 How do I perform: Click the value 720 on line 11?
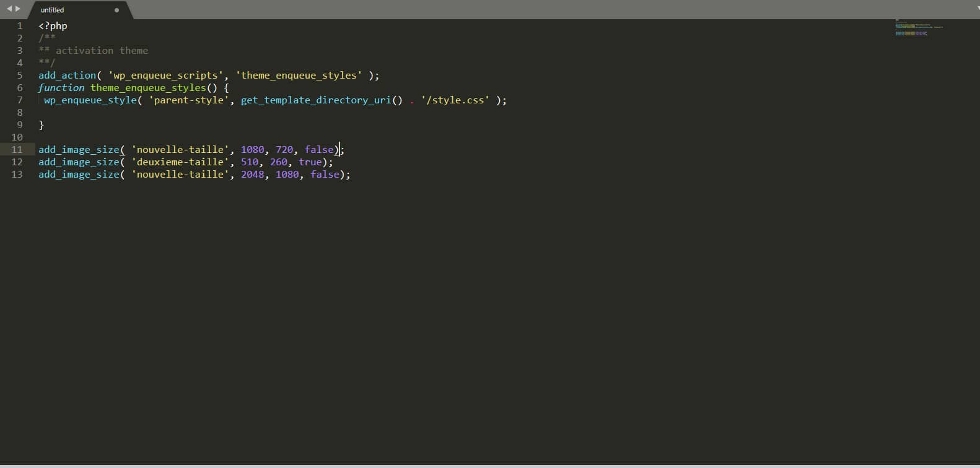coord(284,149)
